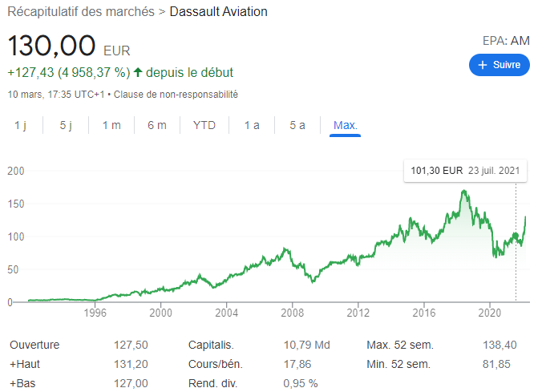Select the 6 m range tab
The height and width of the screenshot is (392, 546).
pyautogui.click(x=157, y=125)
